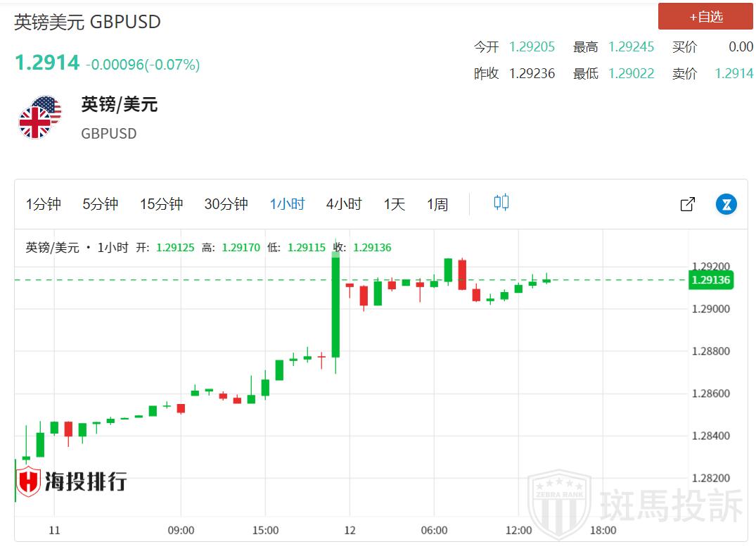Choose the 15分钟 interval
The image size is (756, 549).
pos(161,204)
